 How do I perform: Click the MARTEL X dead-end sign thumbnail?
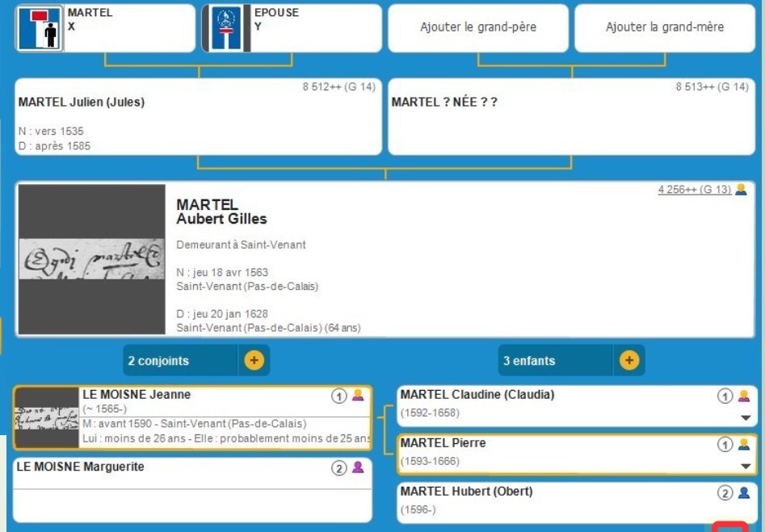pos(40,28)
